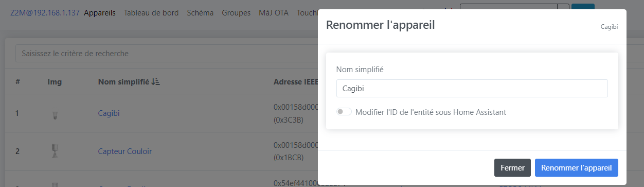Image resolution: width=644 pixels, height=187 pixels.
Task: Open the Capteur Couloir device link
Action: pyautogui.click(x=125, y=151)
